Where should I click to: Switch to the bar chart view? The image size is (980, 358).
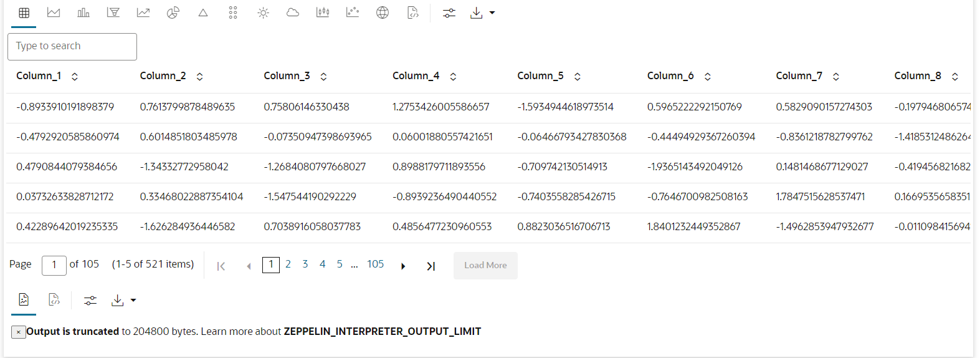tap(83, 12)
